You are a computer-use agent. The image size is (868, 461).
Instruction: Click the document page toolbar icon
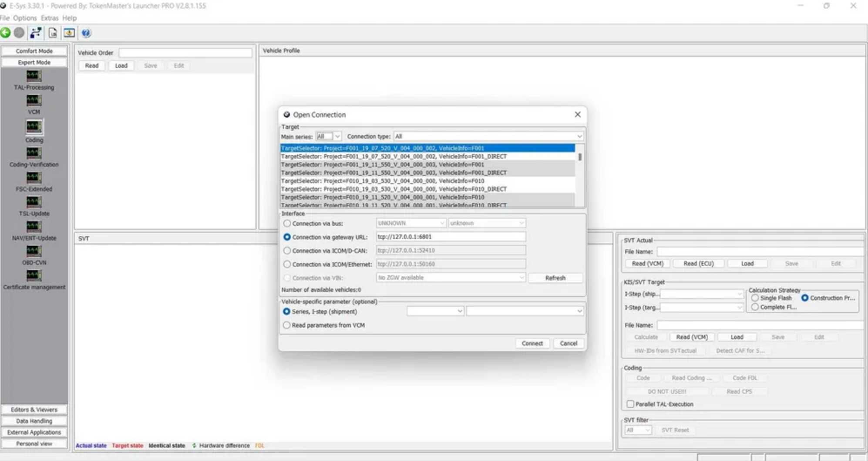[53, 33]
